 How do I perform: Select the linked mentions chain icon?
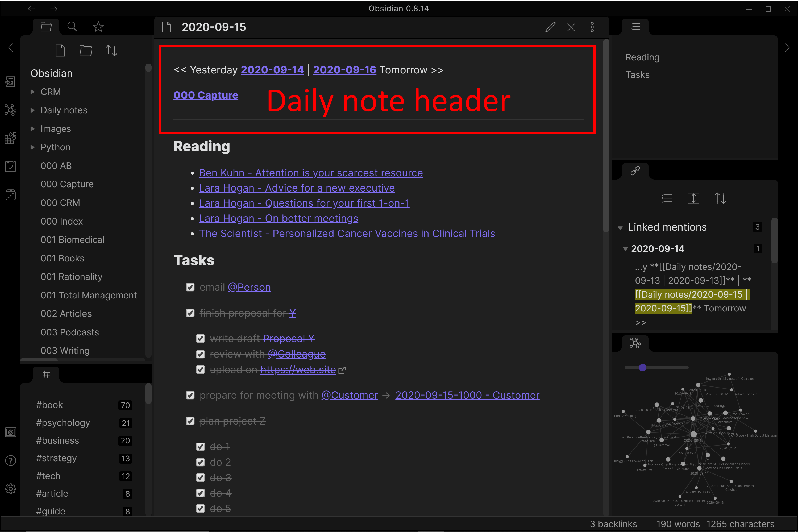(x=635, y=171)
